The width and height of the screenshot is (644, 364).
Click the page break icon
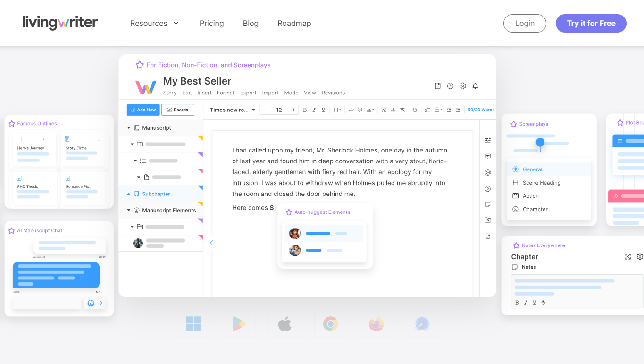click(415, 110)
